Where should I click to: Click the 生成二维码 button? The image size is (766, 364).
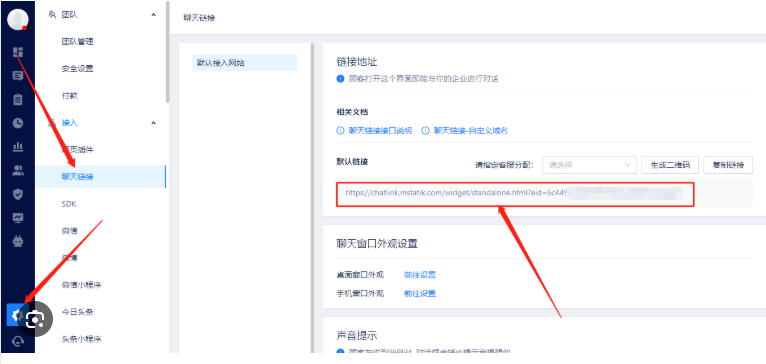tap(670, 165)
